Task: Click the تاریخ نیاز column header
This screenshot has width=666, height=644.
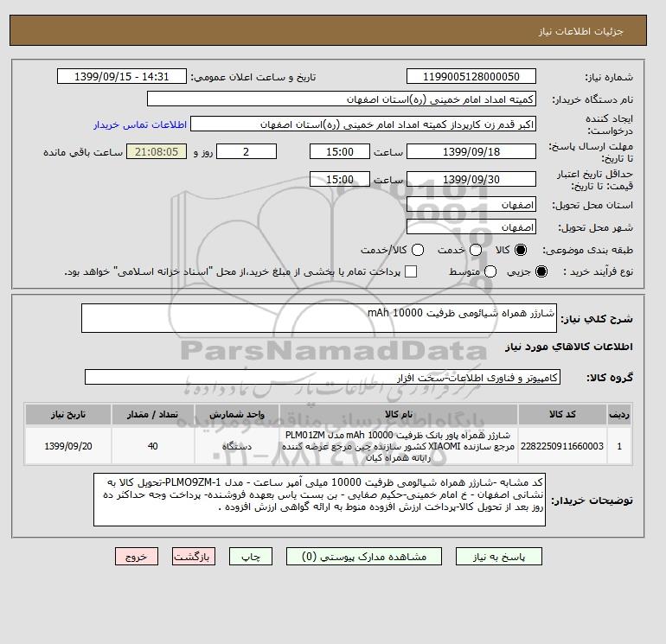Action: 68,414
